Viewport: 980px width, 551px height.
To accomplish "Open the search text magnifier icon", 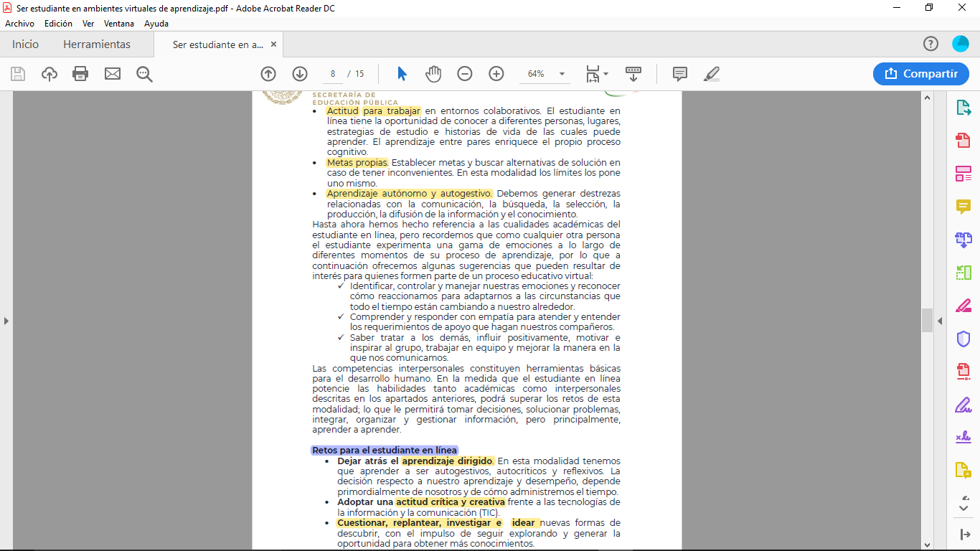I will point(144,74).
